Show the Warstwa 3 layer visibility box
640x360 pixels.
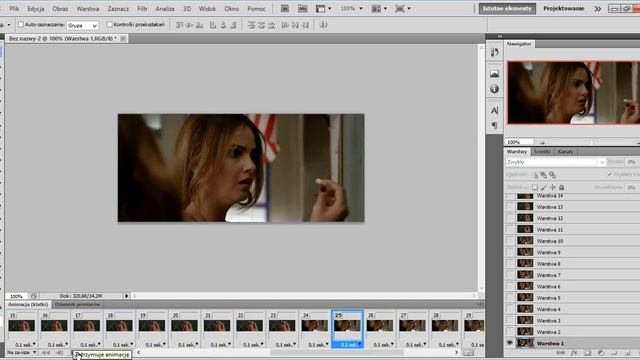click(510, 320)
